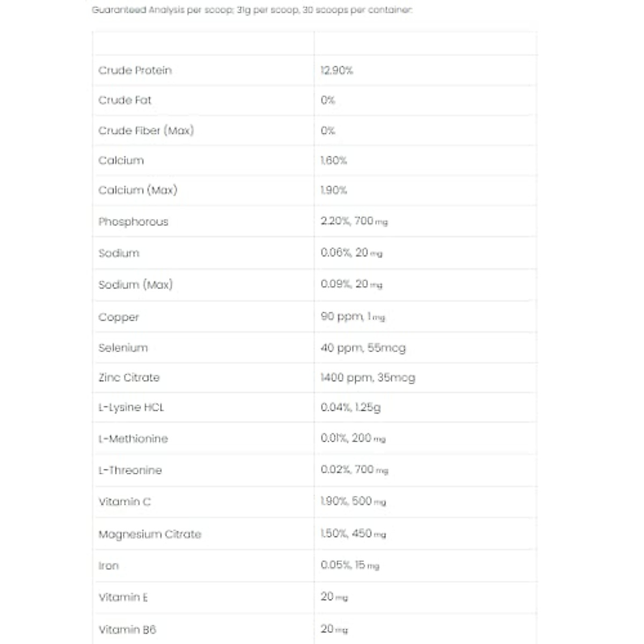
Task: Click the Calcium (Max) row label
Action: (x=138, y=190)
